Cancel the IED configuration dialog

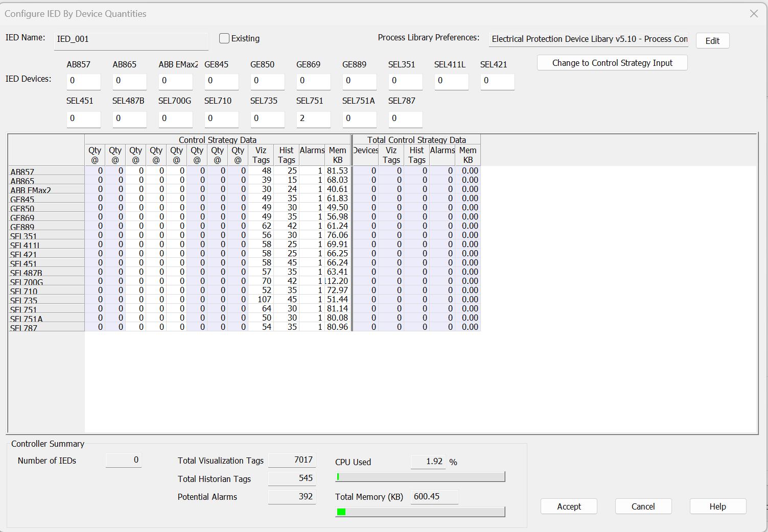tap(643, 506)
